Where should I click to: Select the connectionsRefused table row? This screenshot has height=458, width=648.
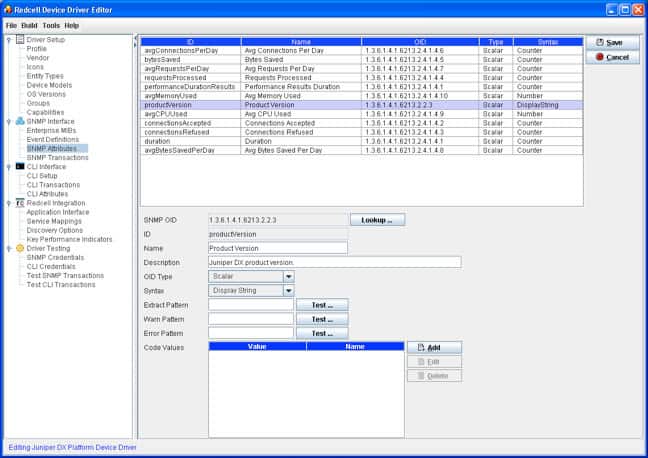click(362, 132)
